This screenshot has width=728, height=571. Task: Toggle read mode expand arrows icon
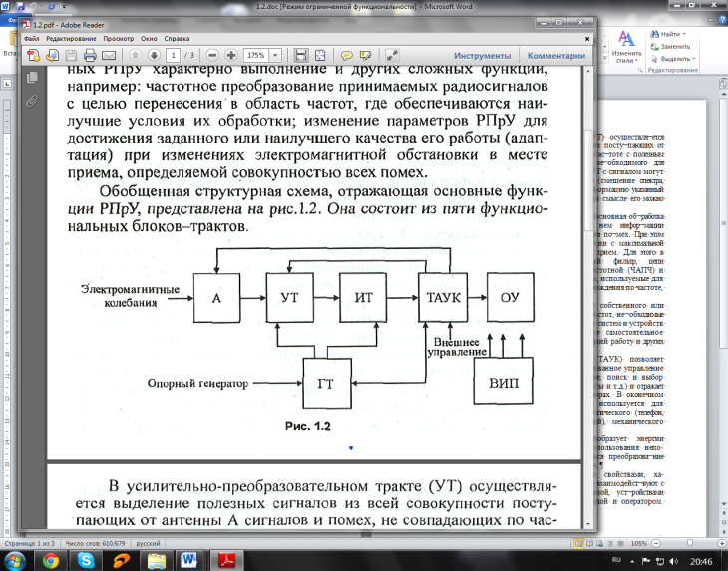392,55
